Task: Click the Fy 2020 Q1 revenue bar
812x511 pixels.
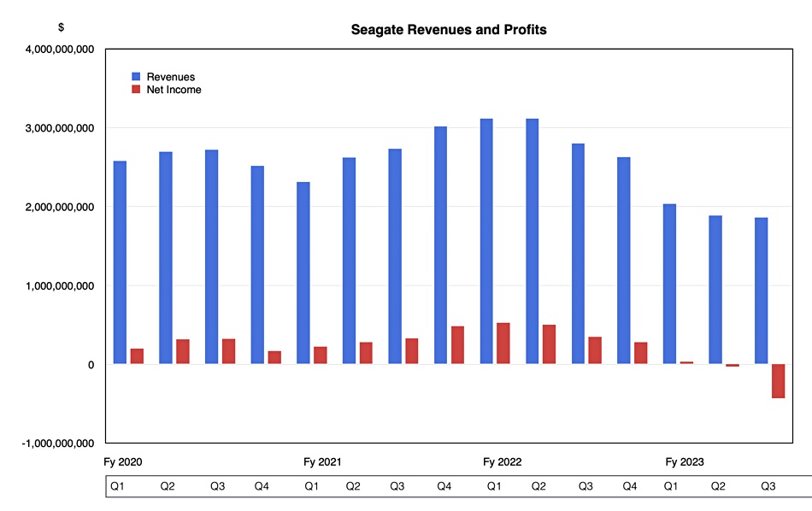Action: 120,262
